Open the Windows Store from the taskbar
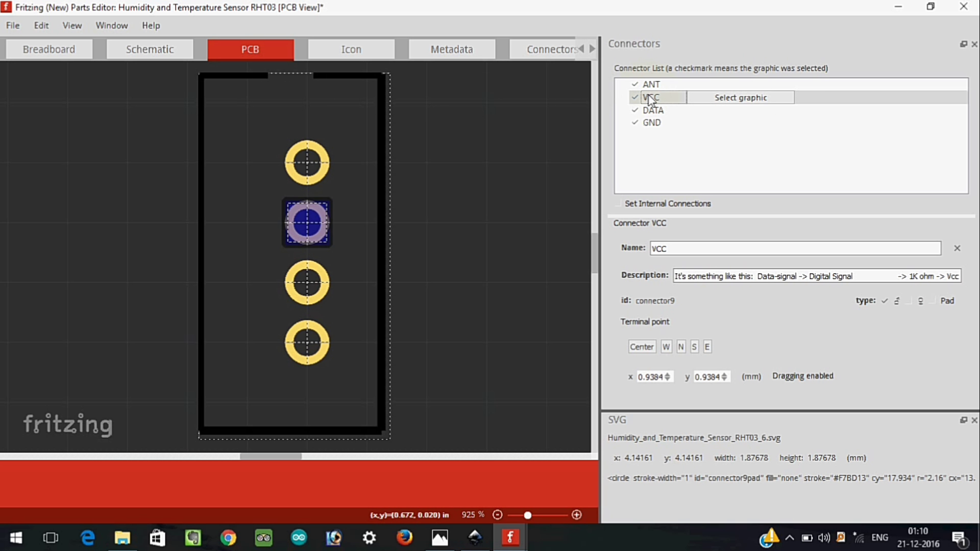 pos(157,538)
